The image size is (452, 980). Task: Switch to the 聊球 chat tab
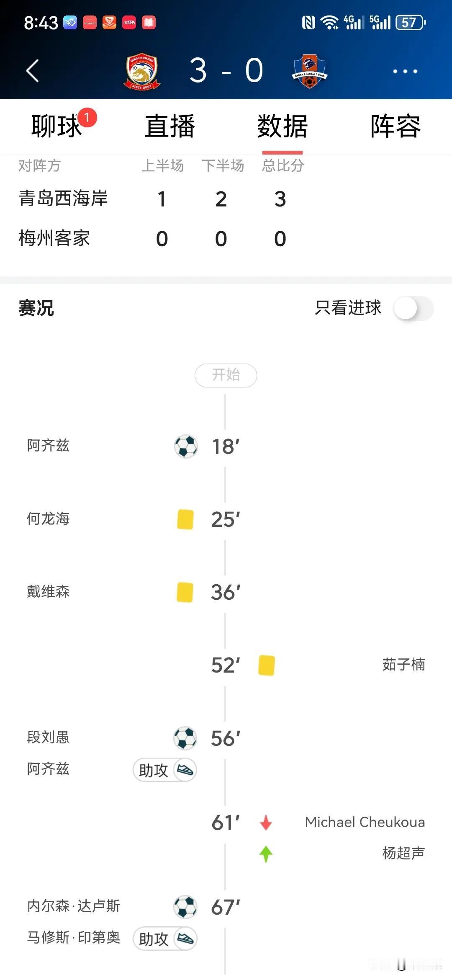click(x=56, y=126)
